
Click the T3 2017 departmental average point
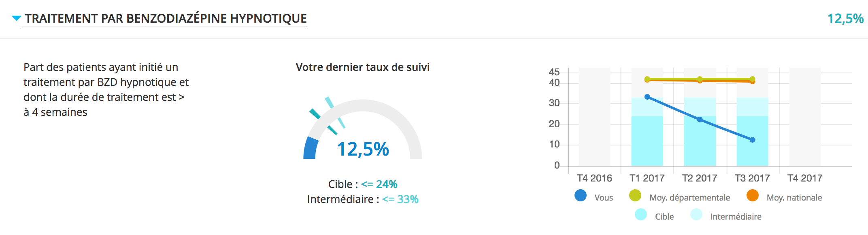click(x=753, y=79)
